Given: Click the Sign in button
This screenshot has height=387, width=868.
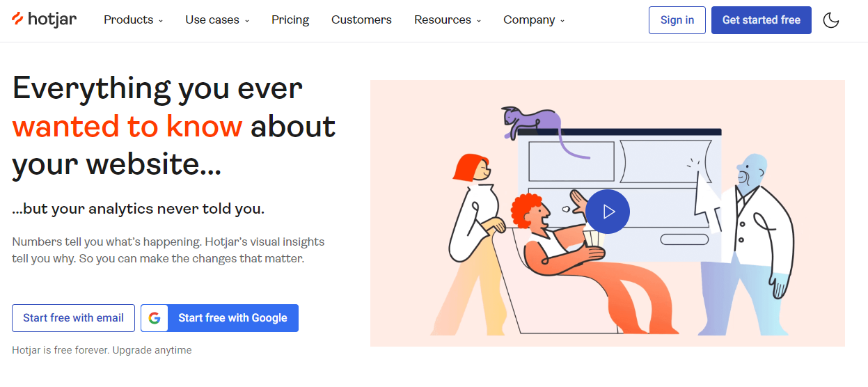Looking at the screenshot, I should [x=677, y=20].
